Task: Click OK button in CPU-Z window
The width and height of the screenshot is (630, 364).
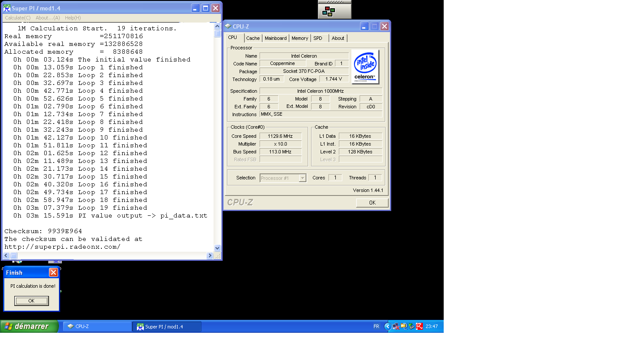Action: (x=372, y=203)
